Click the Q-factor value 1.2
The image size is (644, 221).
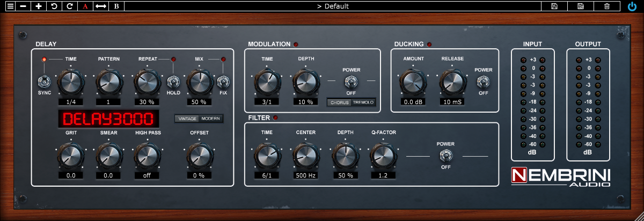click(383, 175)
